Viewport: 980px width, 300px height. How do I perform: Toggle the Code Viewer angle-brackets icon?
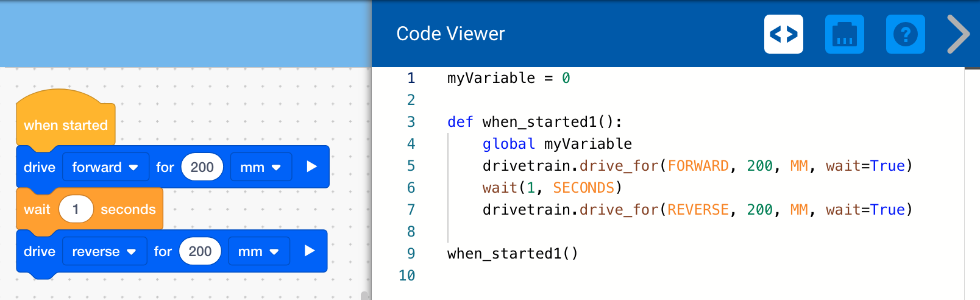pyautogui.click(x=783, y=34)
